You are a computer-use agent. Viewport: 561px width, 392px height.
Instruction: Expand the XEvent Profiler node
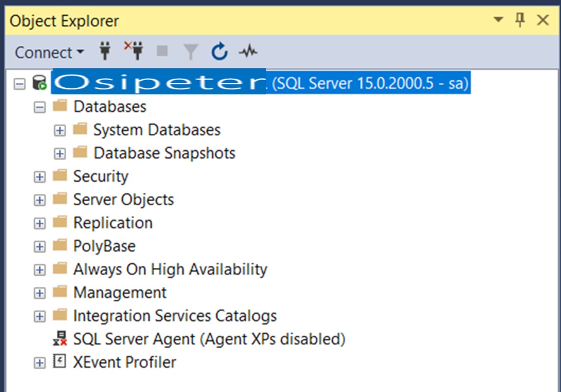point(40,363)
